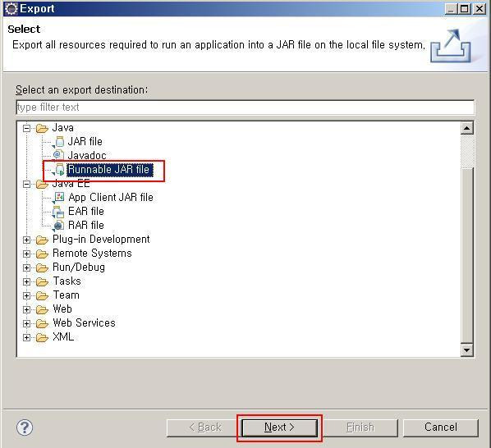Click the disabled Finish button
The image size is (491, 448).
pos(360,427)
